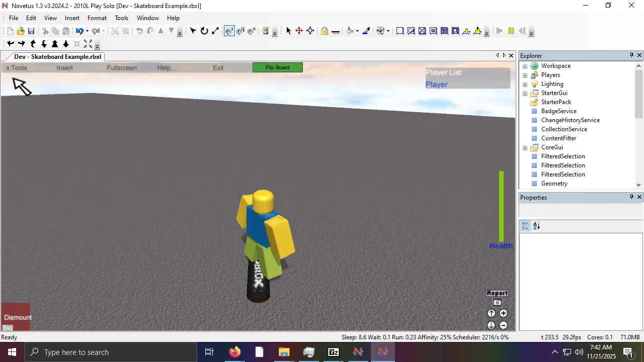Switch Properties to categorized view

pyautogui.click(x=525, y=226)
